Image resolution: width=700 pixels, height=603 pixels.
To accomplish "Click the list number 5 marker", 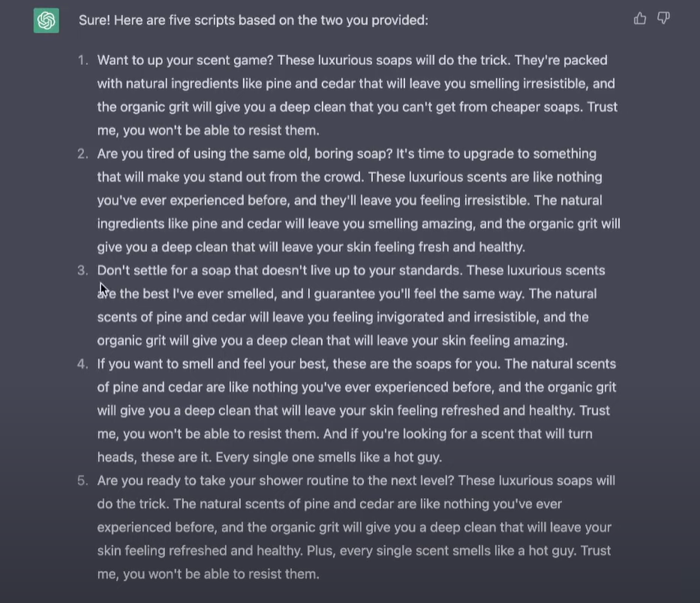I will (82, 481).
